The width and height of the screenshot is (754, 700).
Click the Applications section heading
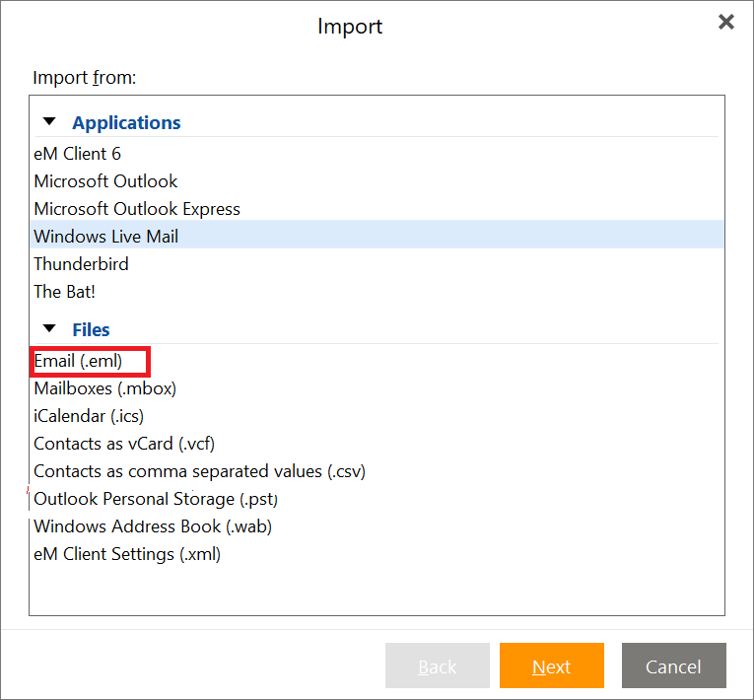click(x=126, y=122)
